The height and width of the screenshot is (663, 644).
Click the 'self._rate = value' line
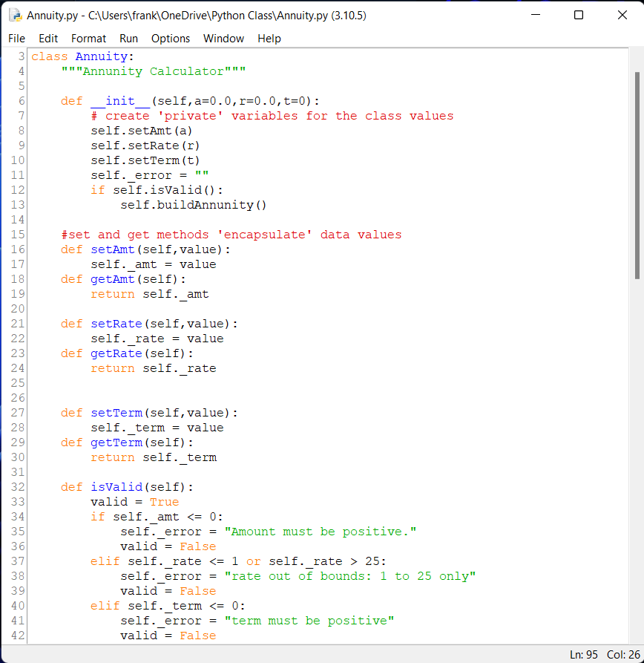[157, 339]
